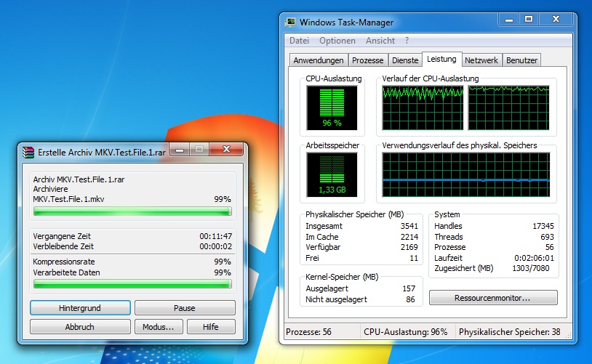
Task: Send archiving to Hintergrund
Action: tap(80, 308)
